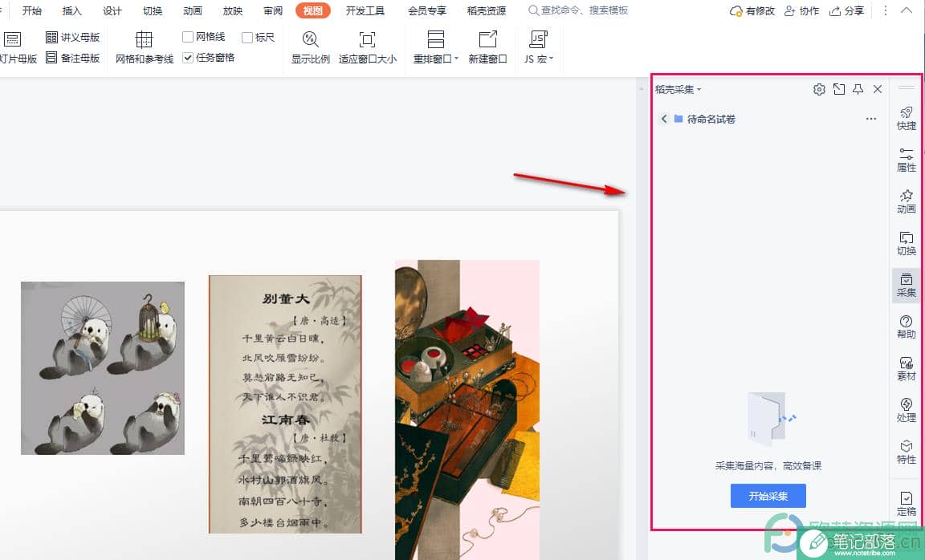925x560 pixels.
Task: Switch to the 动画 ribbon tab
Action: (x=193, y=10)
